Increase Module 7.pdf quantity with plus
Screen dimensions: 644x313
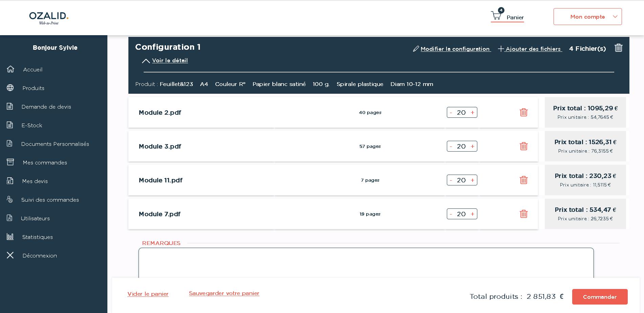click(x=472, y=214)
